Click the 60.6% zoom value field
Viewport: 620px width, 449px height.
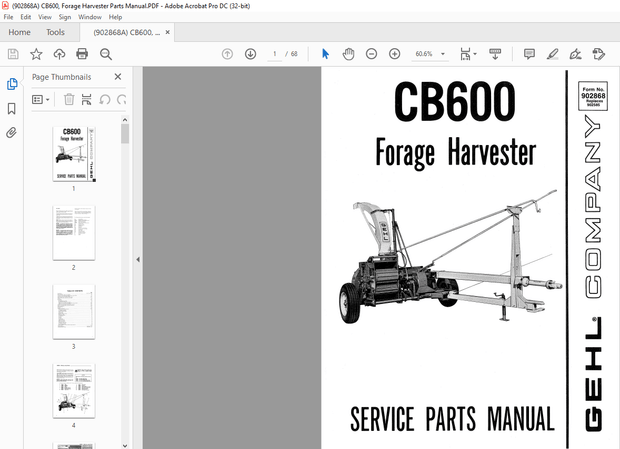click(424, 54)
